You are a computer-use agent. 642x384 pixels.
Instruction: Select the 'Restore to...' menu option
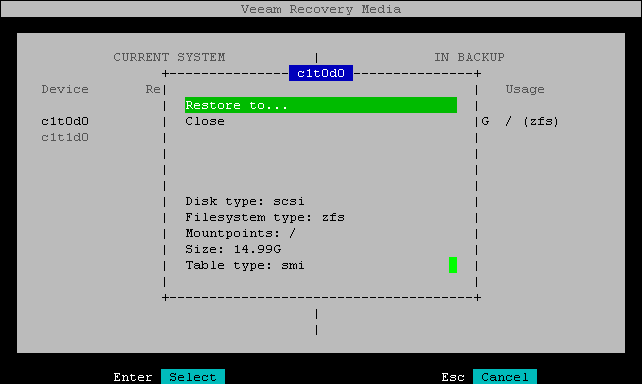[x=321, y=105]
